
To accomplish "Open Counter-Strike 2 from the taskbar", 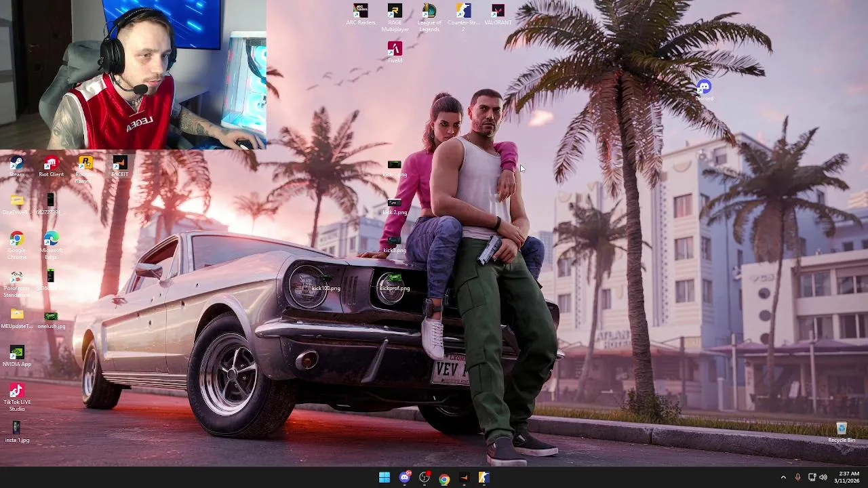I will [x=484, y=478].
